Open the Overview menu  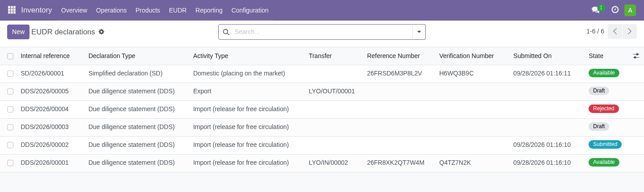click(x=74, y=10)
